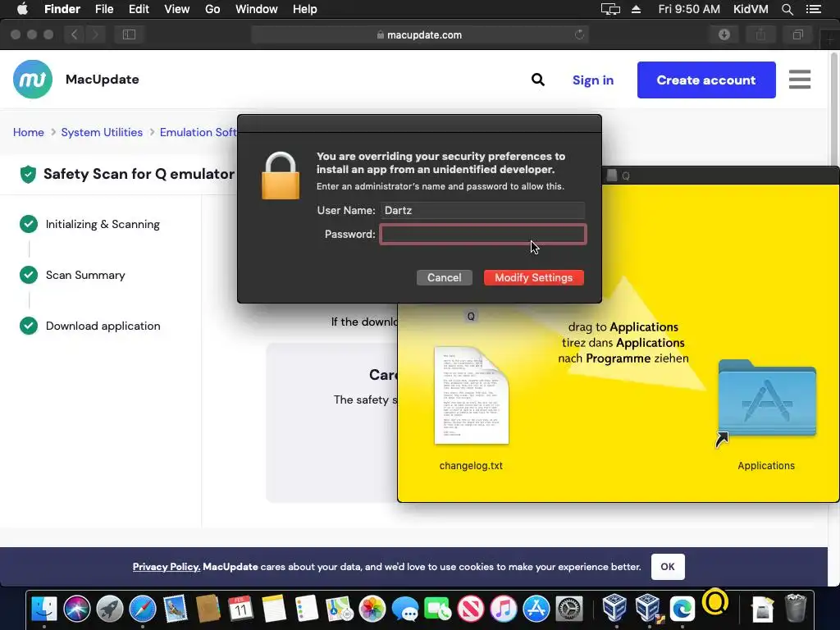Click the date and time in the menu bar
The height and width of the screenshot is (630, 840).
pyautogui.click(x=689, y=9)
